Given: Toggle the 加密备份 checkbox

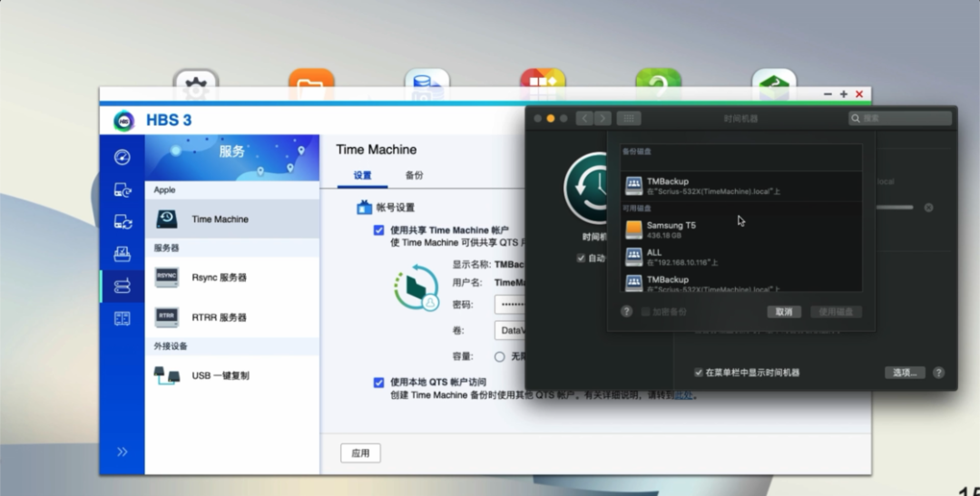Looking at the screenshot, I should [x=646, y=312].
